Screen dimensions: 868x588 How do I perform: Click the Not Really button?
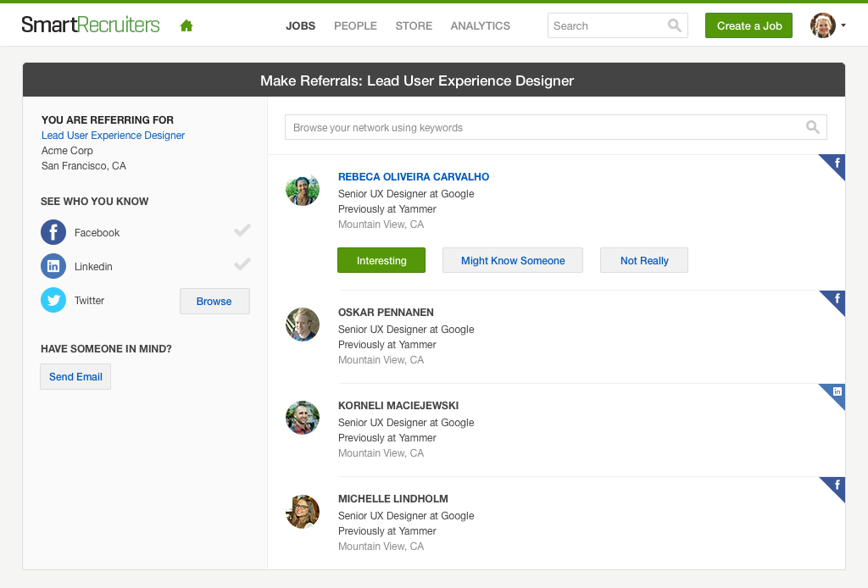coord(644,260)
